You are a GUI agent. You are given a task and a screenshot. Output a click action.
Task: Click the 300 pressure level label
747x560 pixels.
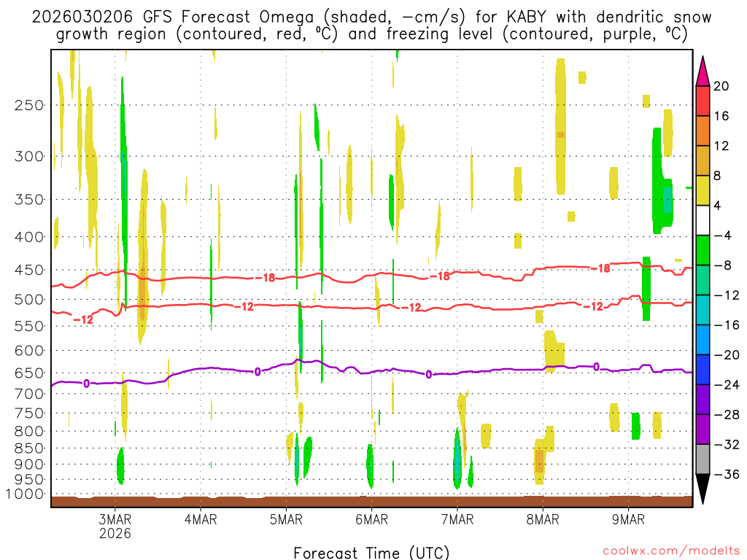(29, 156)
